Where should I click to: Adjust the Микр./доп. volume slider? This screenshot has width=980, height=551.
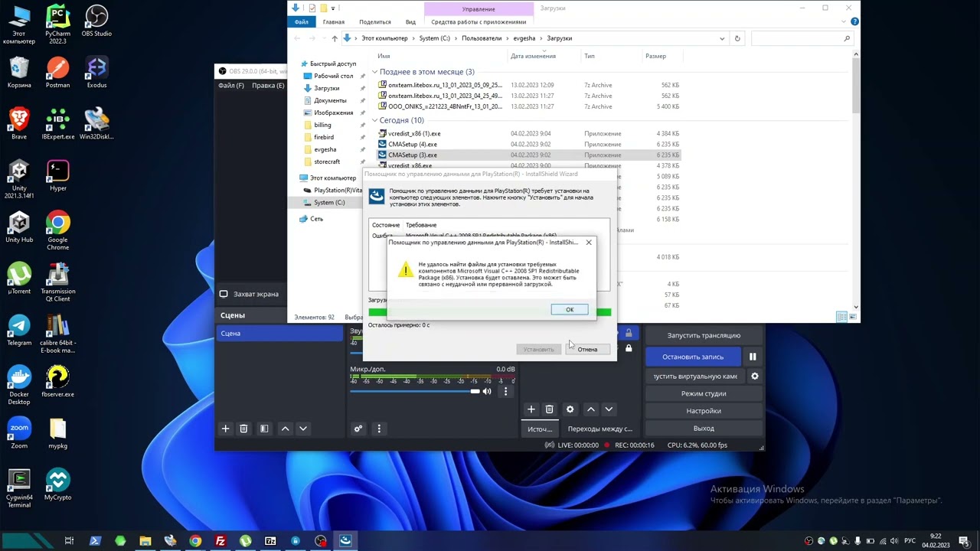[414, 391]
